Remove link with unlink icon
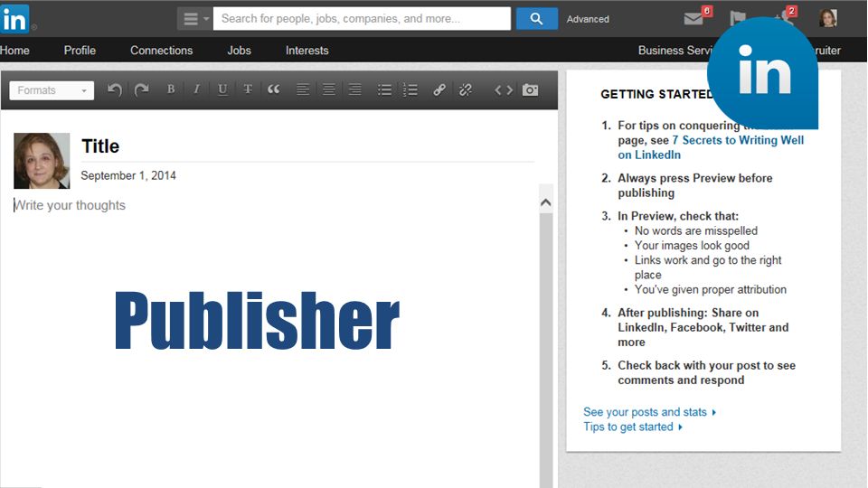The height and width of the screenshot is (488, 868). [466, 89]
